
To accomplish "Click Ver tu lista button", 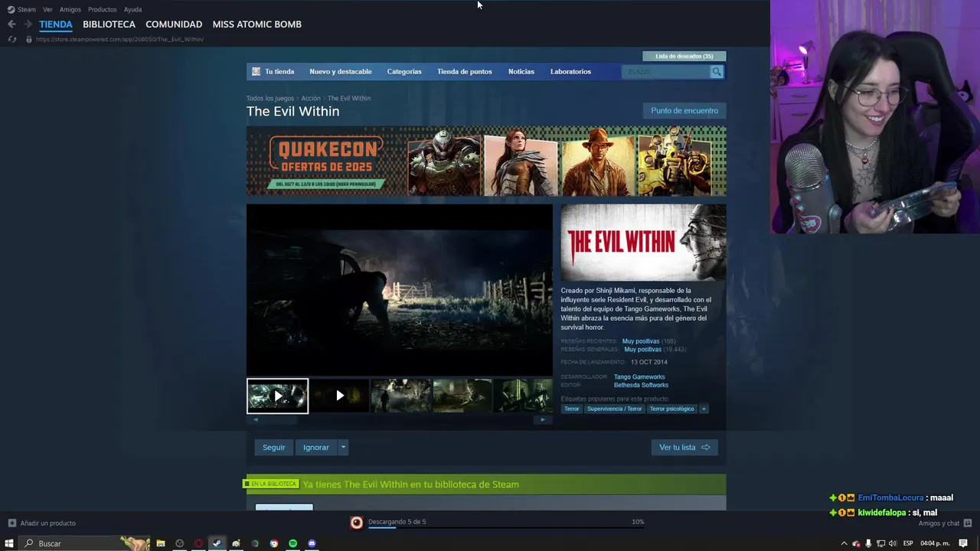I will coord(684,447).
